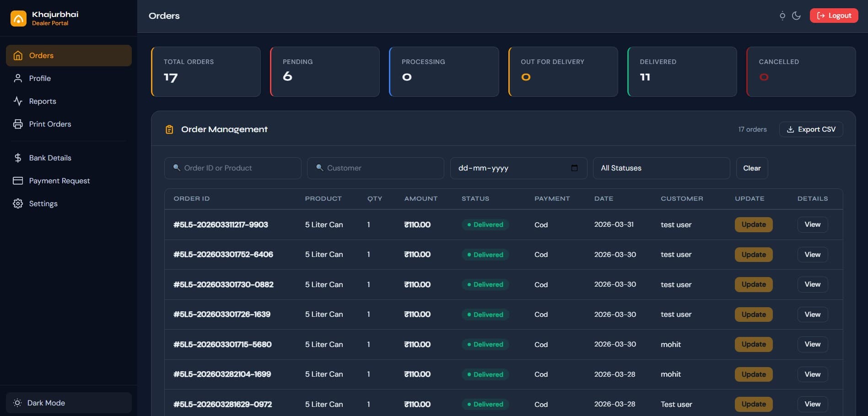Click the Date column header
The width and height of the screenshot is (868, 416).
(604, 198)
